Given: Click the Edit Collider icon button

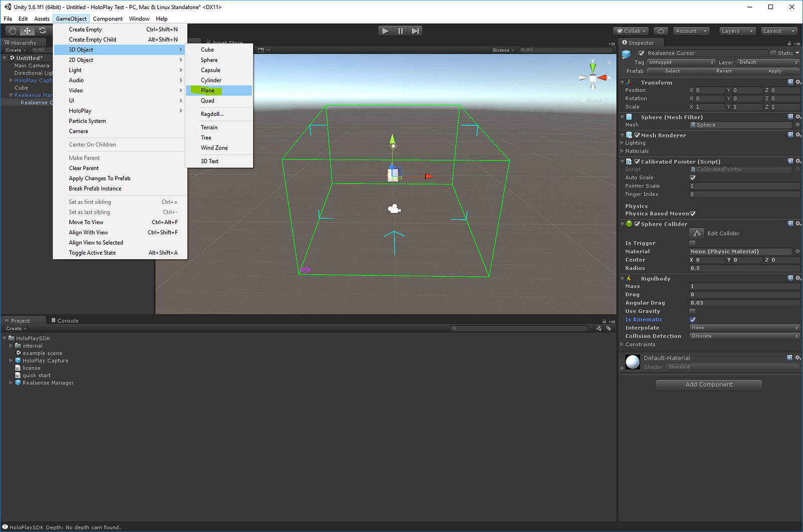Looking at the screenshot, I should [x=697, y=233].
